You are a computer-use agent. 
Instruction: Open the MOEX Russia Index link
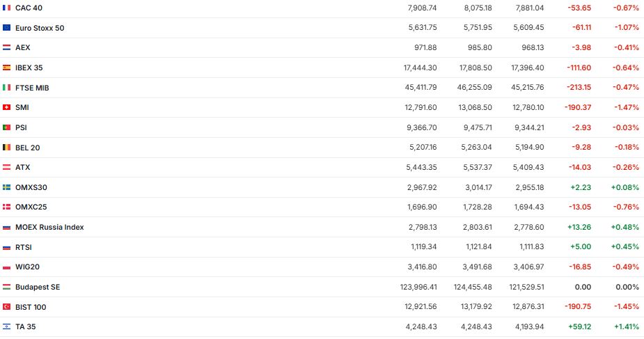tap(49, 227)
